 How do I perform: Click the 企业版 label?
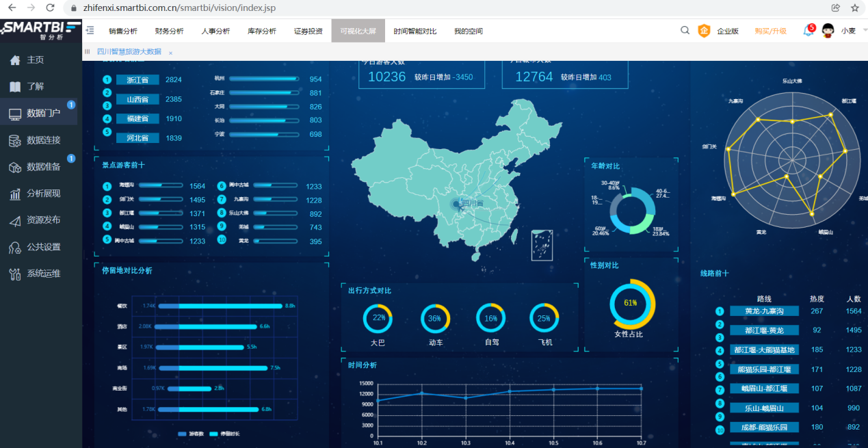coord(728,31)
